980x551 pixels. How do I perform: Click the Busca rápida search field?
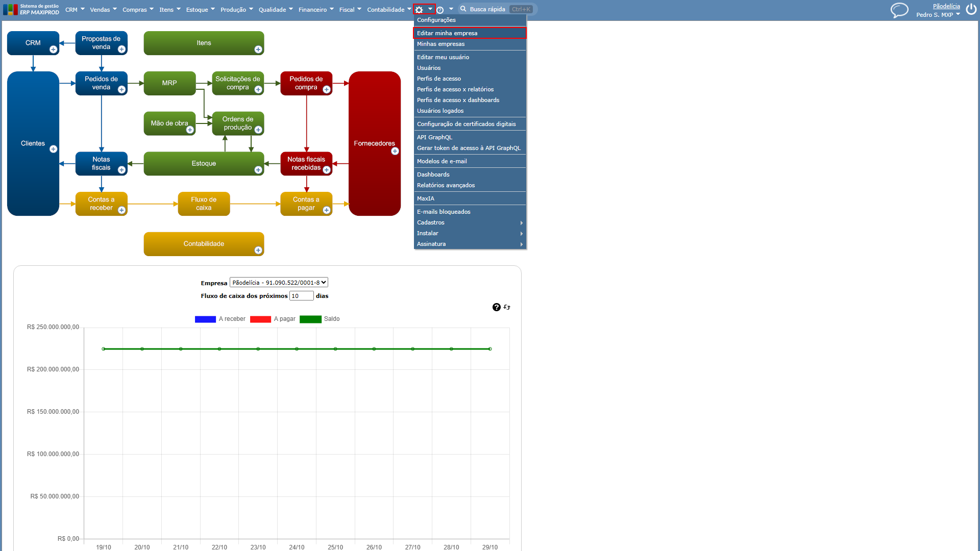[498, 9]
